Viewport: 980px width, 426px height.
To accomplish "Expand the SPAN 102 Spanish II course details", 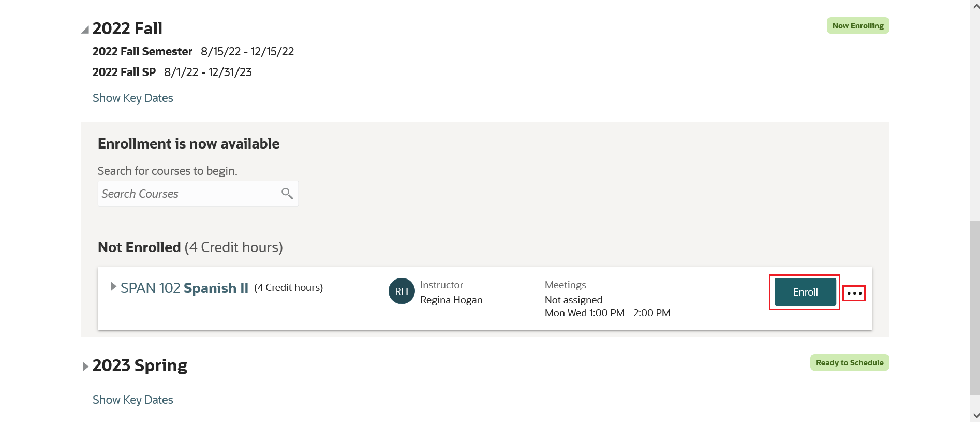I will [113, 287].
